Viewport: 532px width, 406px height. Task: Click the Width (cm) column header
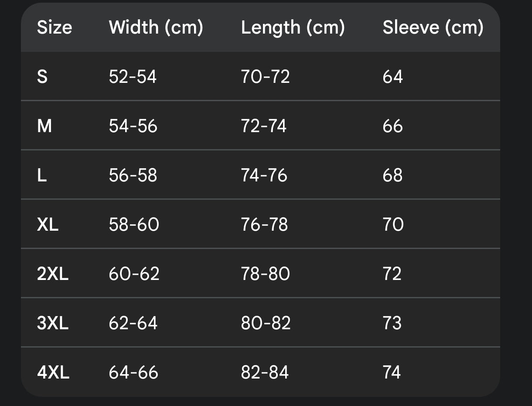(x=156, y=27)
